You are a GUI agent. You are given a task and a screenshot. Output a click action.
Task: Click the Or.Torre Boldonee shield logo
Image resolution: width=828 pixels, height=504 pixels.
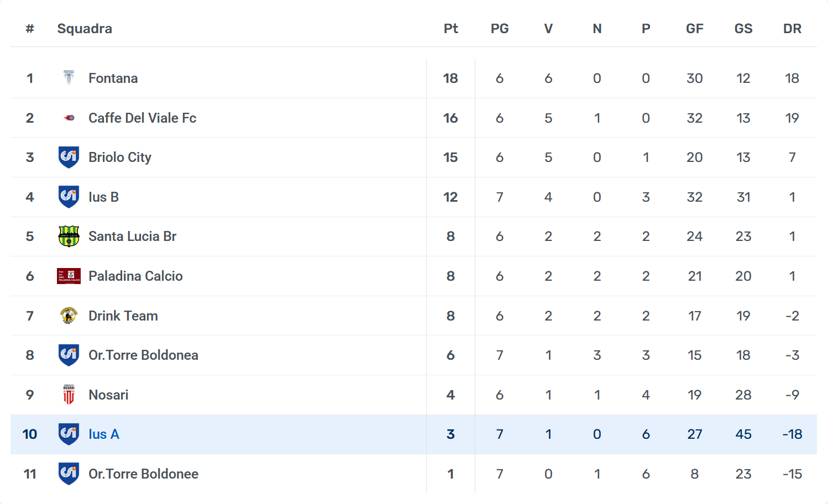tap(69, 474)
